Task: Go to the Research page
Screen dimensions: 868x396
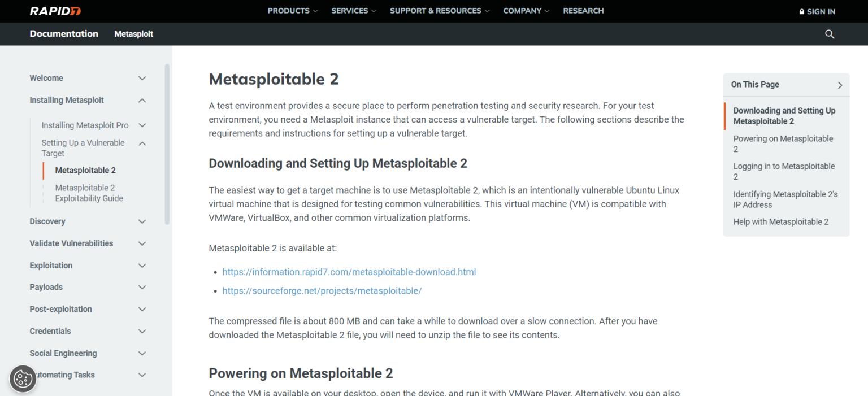Action: point(583,11)
